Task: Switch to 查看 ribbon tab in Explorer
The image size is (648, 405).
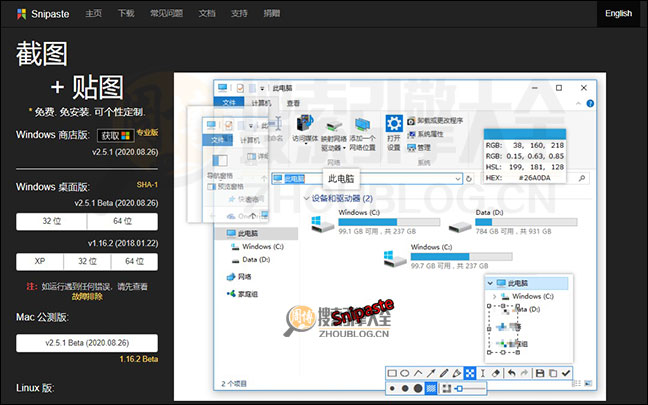Action: point(293,103)
